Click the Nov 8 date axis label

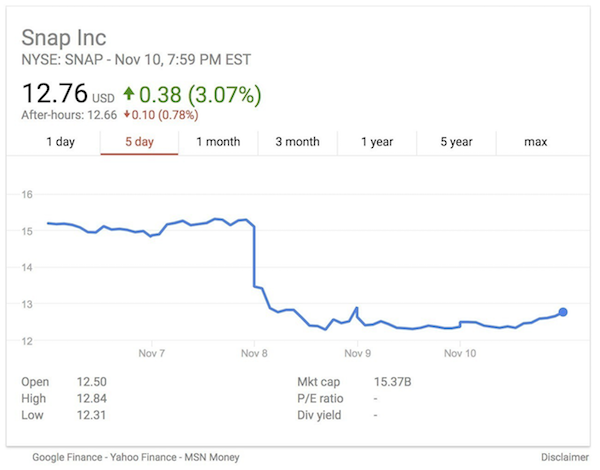tap(255, 353)
